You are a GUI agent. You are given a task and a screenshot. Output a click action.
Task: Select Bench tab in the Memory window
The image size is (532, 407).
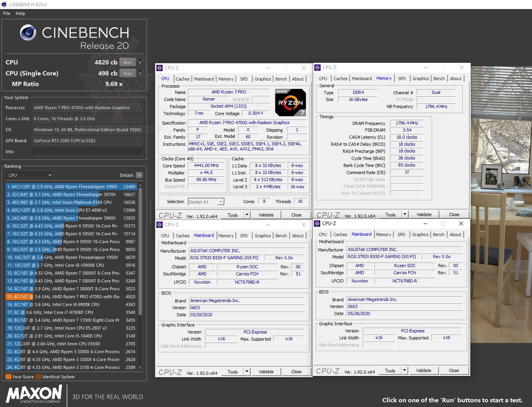(x=439, y=79)
